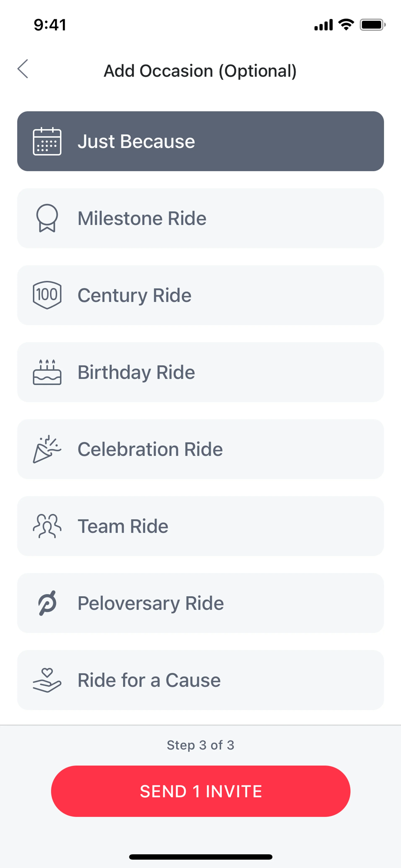This screenshot has width=401, height=868.
Task: Tap the heart in hand icon
Action: point(47,680)
